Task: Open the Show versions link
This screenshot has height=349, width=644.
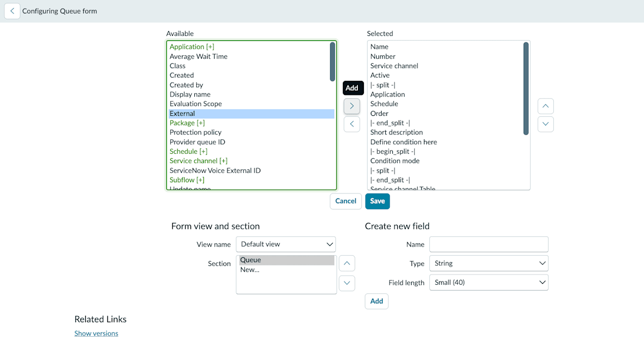Action: point(96,333)
